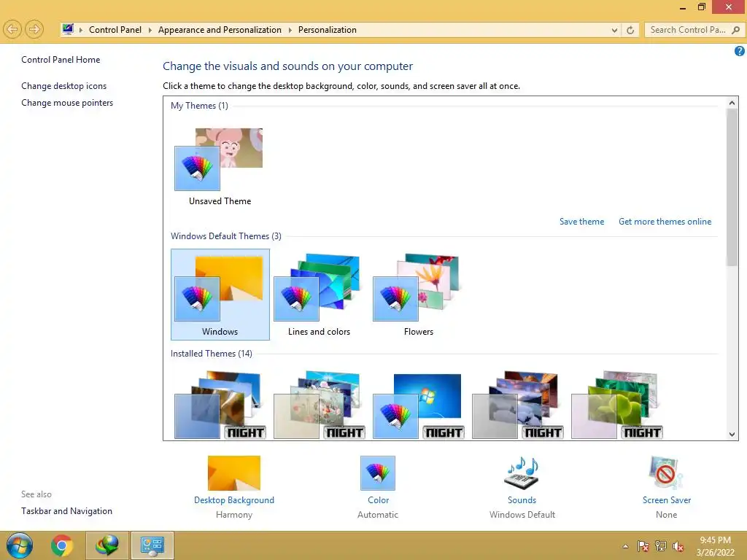The width and height of the screenshot is (747, 560).
Task: Refresh the Control Panel address bar
Action: [630, 30]
